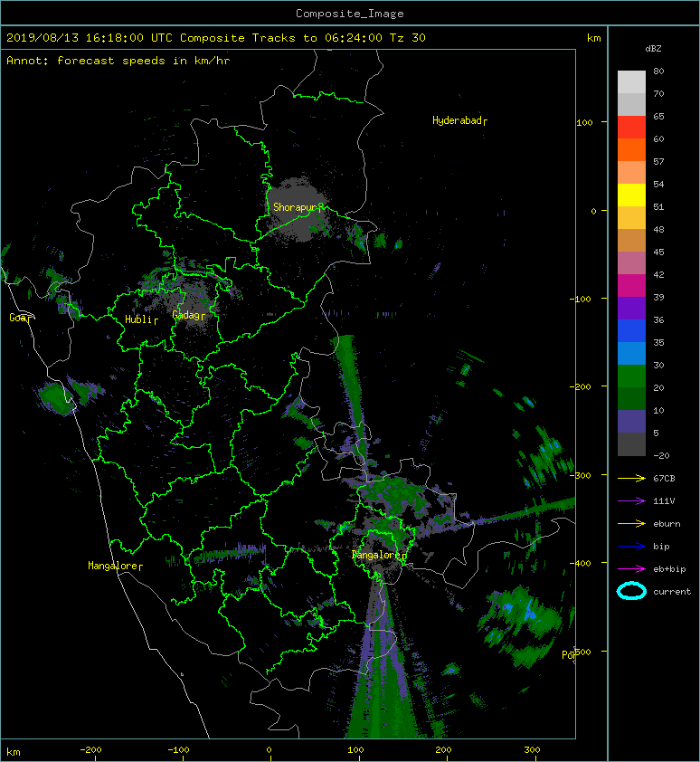The height and width of the screenshot is (762, 700).
Task: Click the 2019/08/13 16:18:00 UTC timestamp
Action: coord(90,38)
